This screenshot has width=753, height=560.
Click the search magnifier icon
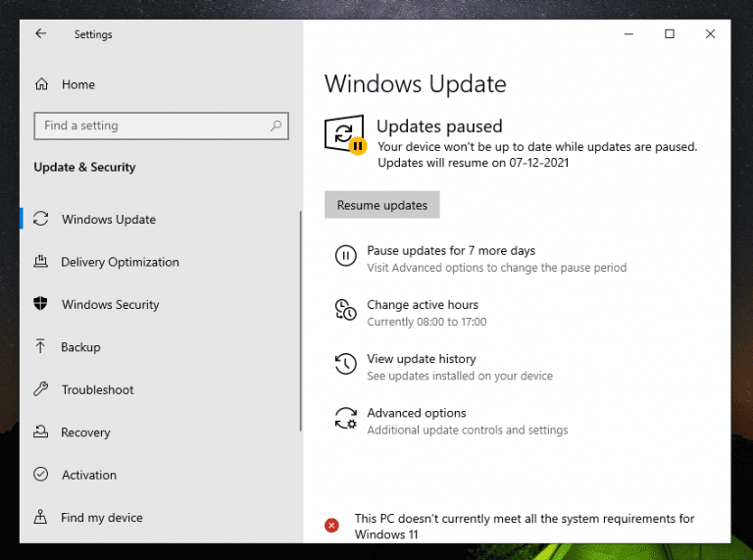(x=277, y=126)
